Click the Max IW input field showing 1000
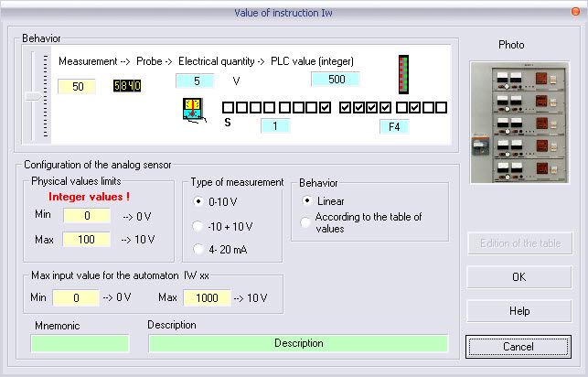 click(207, 298)
